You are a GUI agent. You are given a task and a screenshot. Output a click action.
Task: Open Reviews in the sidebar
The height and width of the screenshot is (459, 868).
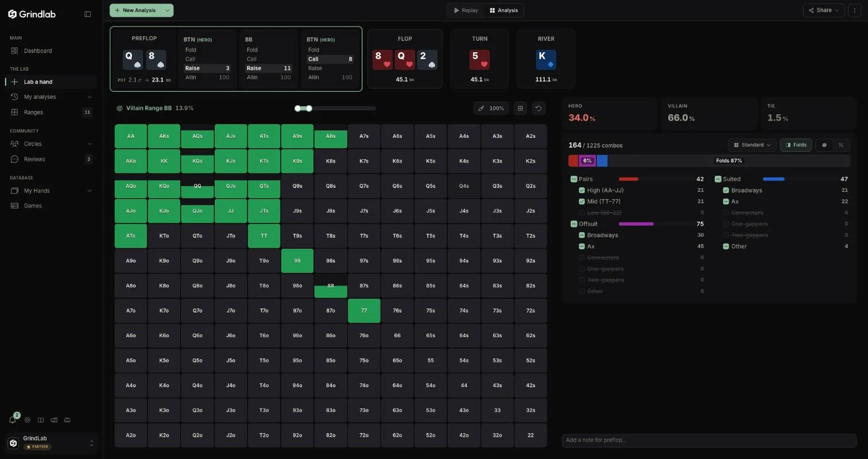tap(51, 159)
